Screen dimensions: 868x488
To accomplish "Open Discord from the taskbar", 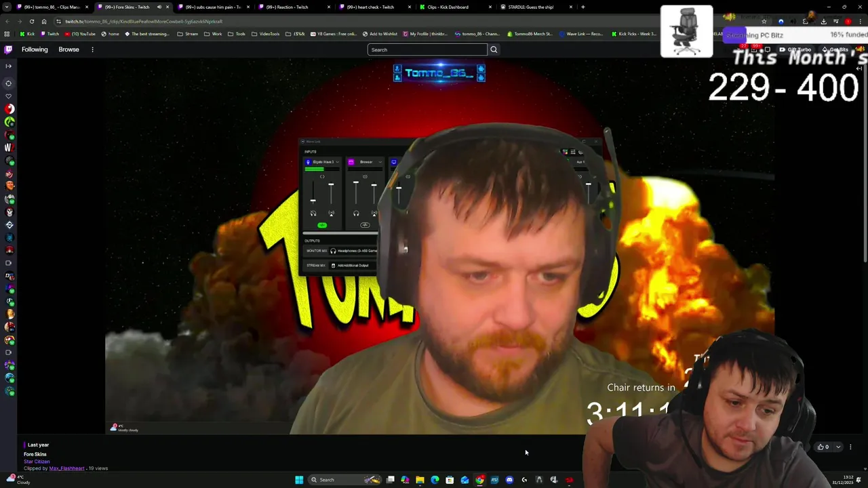I will [509, 480].
